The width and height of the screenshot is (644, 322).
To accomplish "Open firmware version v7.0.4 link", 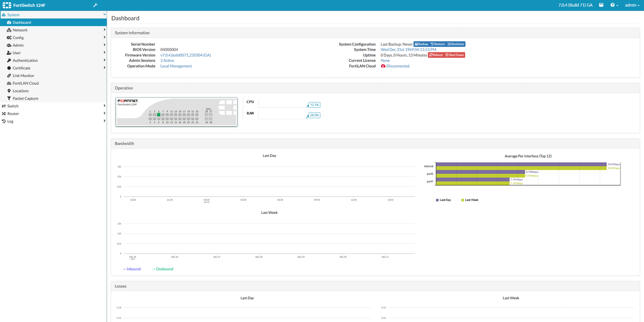I will (186, 55).
